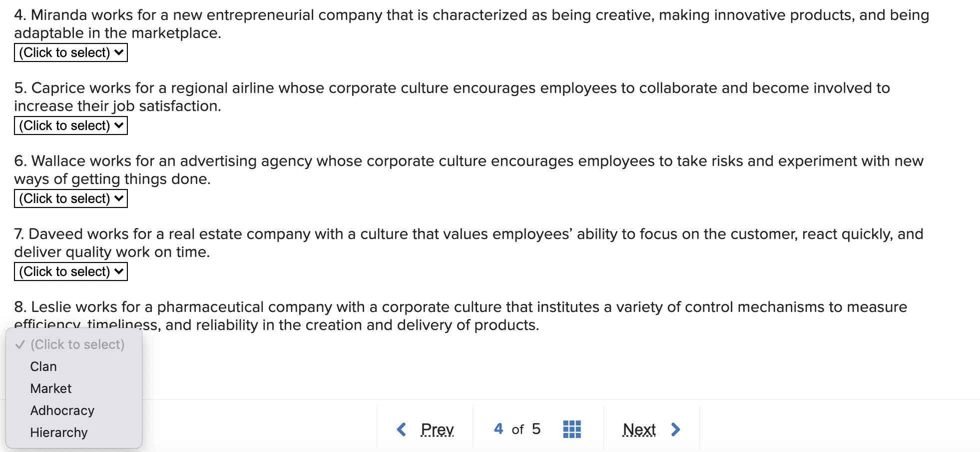The height and width of the screenshot is (452, 980).
Task: Click the dropdown arrow on question 5 selector
Action: tap(119, 125)
